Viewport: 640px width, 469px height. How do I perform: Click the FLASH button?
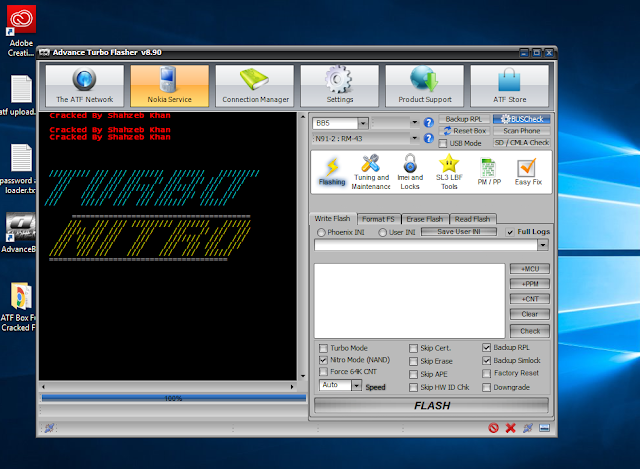pos(431,406)
